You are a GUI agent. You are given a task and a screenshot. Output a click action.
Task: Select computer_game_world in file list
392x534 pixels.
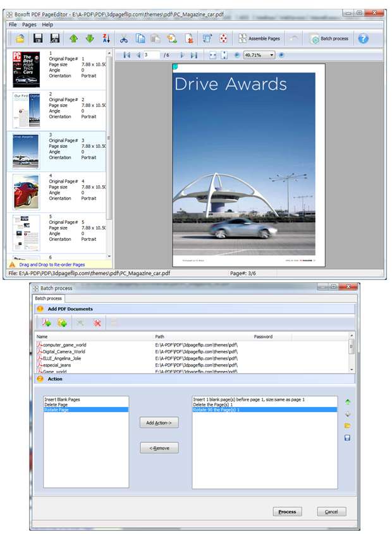pyautogui.click(x=64, y=344)
